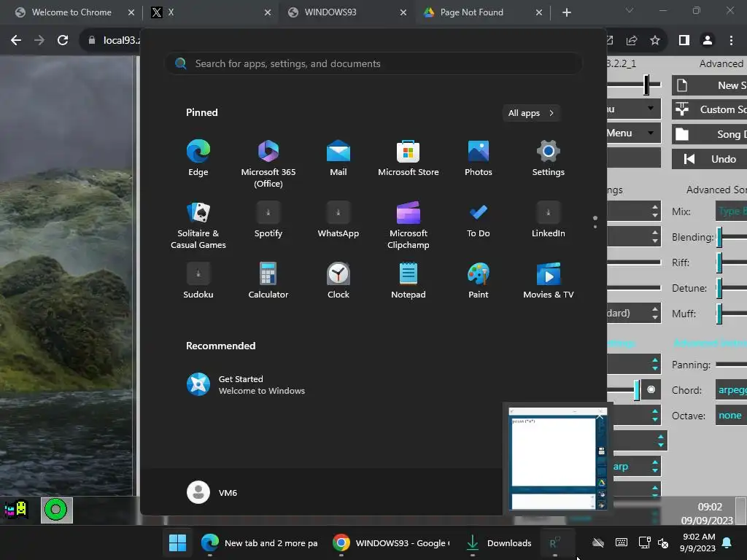Open the notification bell in system tray
Image resolution: width=747 pixels, height=560 pixels.
pos(727,542)
